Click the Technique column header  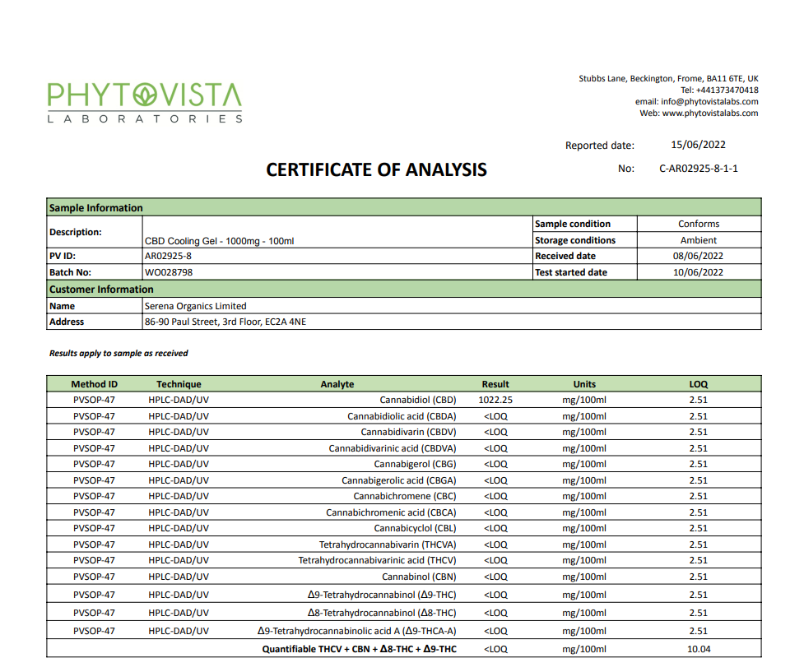tap(179, 384)
